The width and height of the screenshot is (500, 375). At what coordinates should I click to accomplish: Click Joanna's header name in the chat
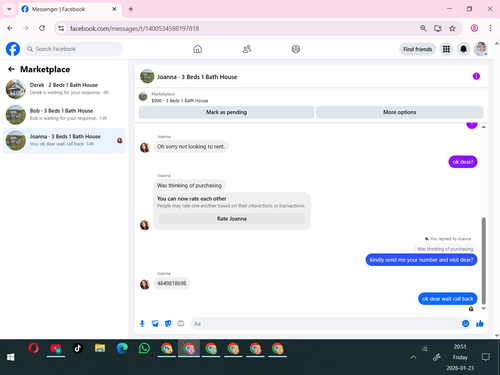(197, 77)
